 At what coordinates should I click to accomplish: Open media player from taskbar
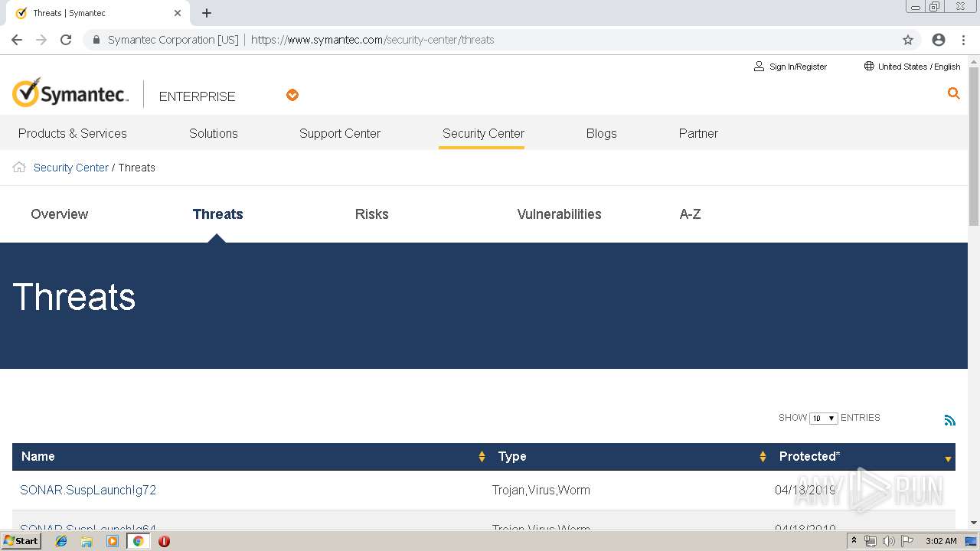pos(113,541)
